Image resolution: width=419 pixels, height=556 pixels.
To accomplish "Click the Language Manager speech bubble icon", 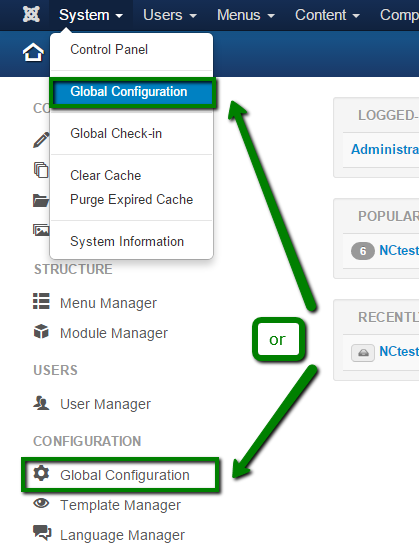I will (x=42, y=533).
